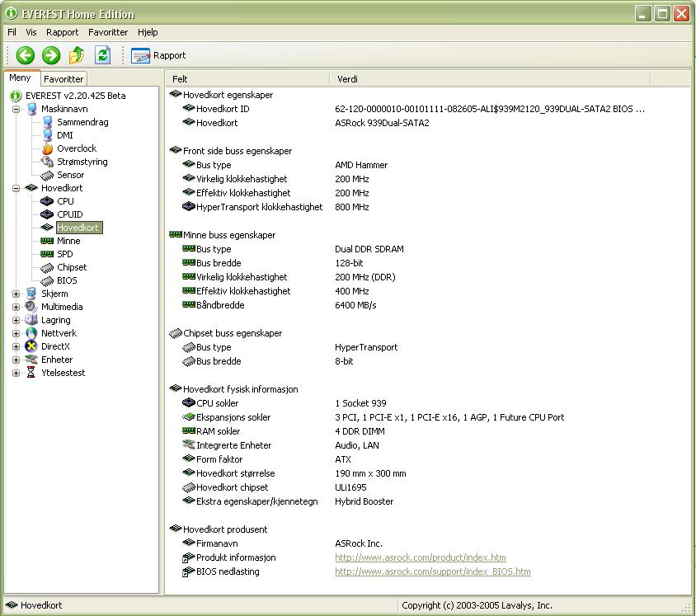Screen dimensions: 696x616
Task: Select the RAM sokler row
Action: pos(283,431)
